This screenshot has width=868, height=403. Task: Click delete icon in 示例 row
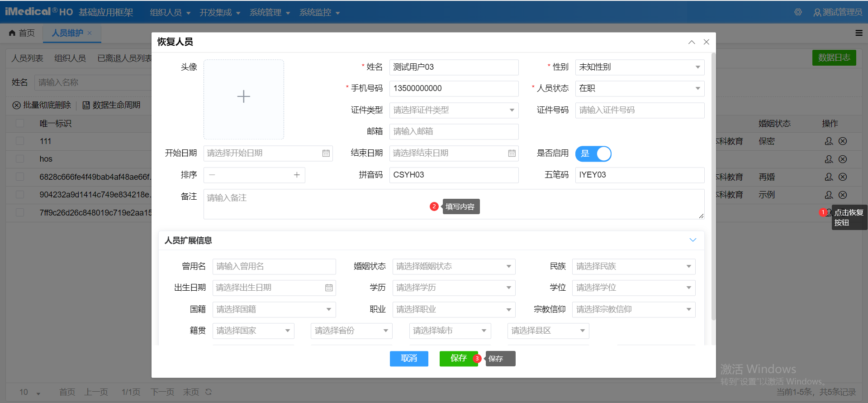click(x=843, y=195)
